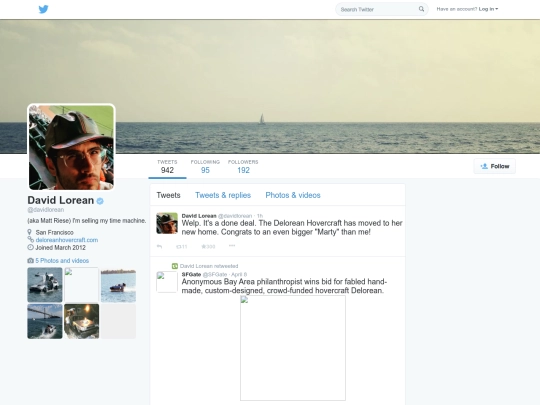Click the Twitter bird logo
Image resolution: width=540 pixels, height=405 pixels.
(43, 9)
